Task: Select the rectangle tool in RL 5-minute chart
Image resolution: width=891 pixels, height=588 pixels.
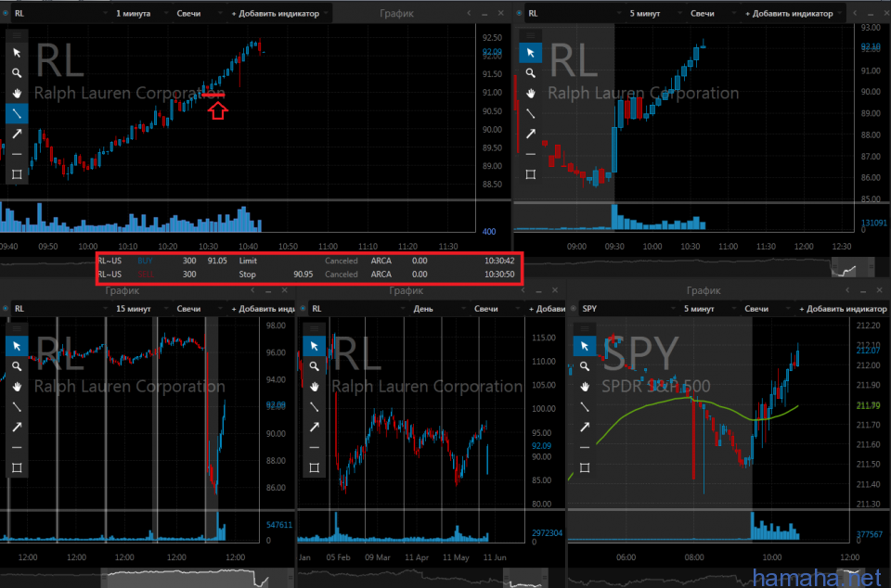Action: (x=530, y=174)
